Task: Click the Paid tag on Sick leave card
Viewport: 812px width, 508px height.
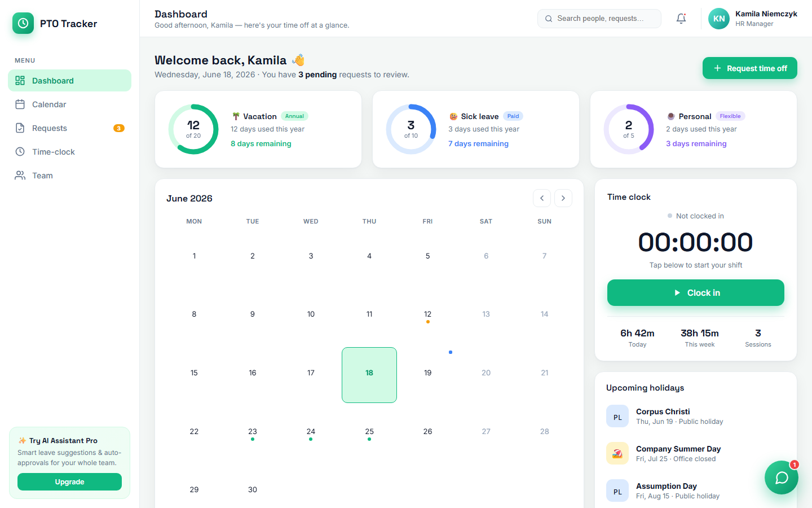Action: point(513,116)
